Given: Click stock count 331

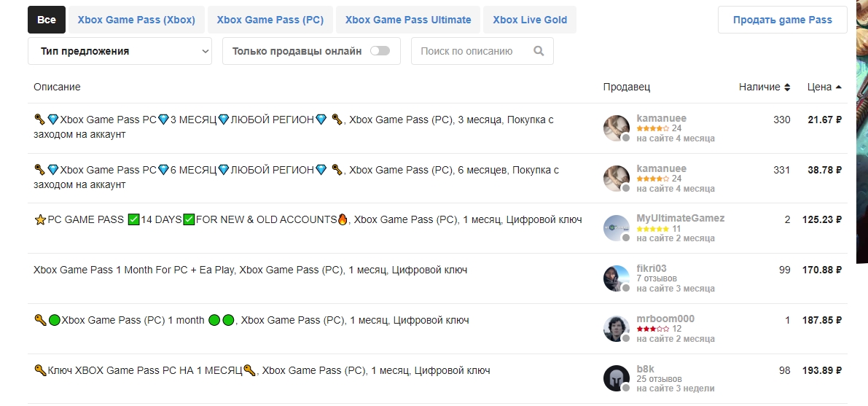Looking at the screenshot, I should 782,170.
